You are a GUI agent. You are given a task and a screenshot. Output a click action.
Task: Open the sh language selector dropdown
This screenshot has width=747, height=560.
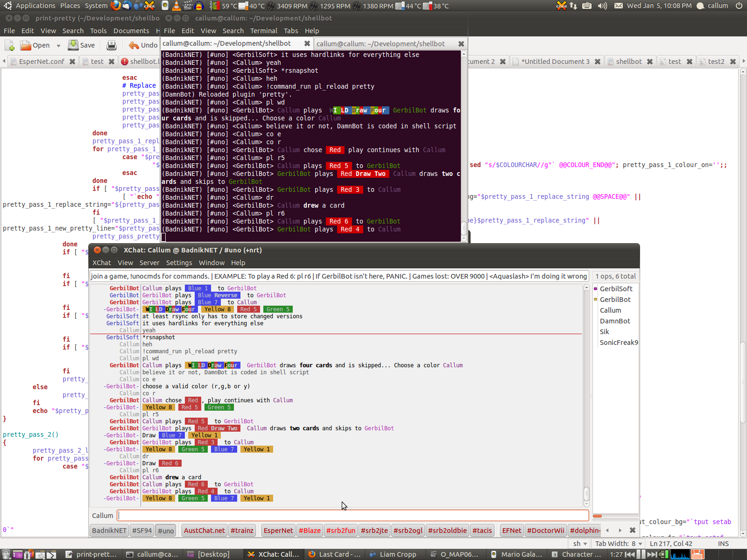(x=580, y=544)
